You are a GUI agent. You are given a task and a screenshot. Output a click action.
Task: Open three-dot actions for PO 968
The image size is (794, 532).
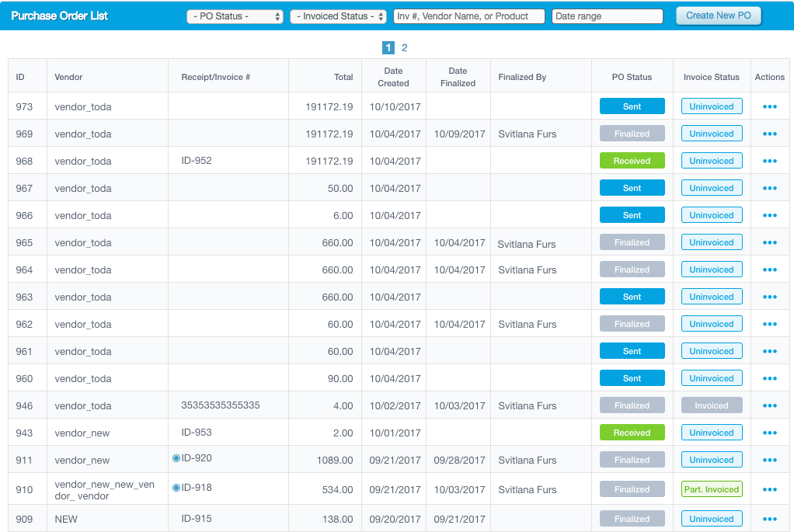769,161
